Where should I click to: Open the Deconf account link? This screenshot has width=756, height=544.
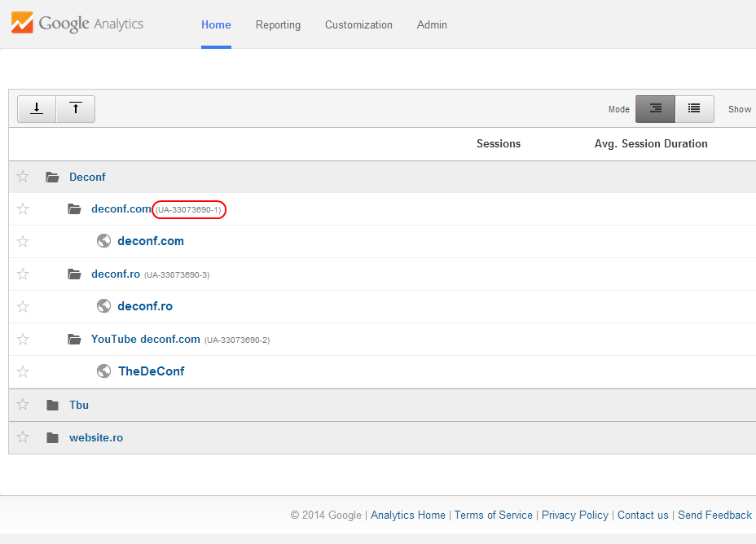(87, 177)
